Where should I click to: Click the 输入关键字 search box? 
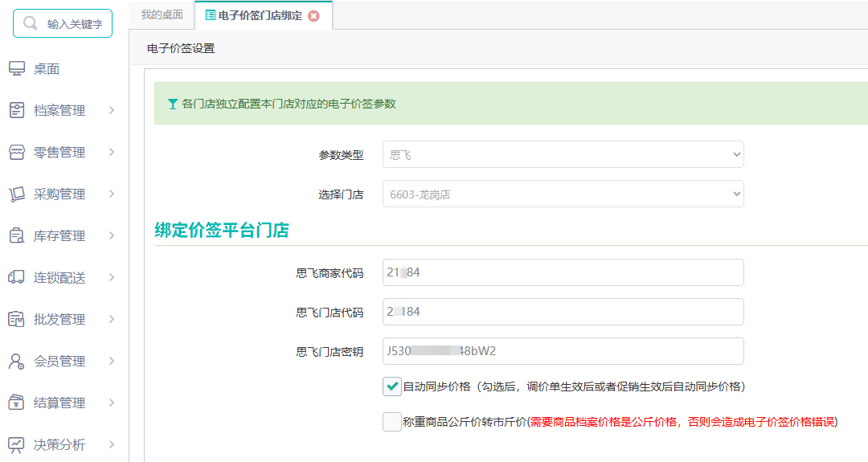tap(63, 23)
